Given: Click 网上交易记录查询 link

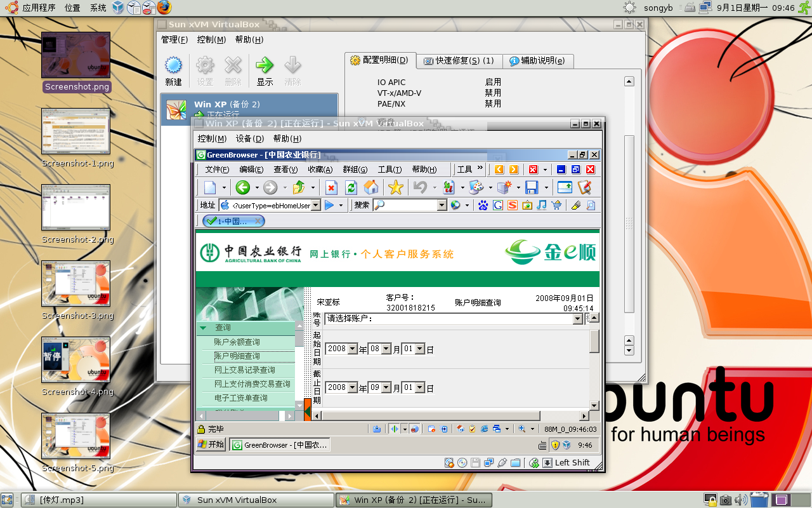Looking at the screenshot, I should (x=244, y=370).
